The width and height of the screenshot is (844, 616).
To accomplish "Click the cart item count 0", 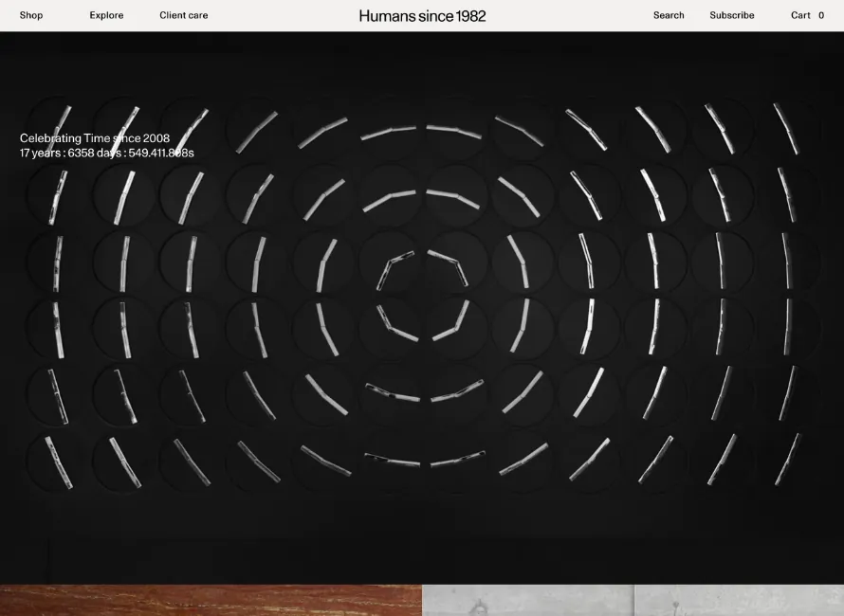I will click(821, 15).
